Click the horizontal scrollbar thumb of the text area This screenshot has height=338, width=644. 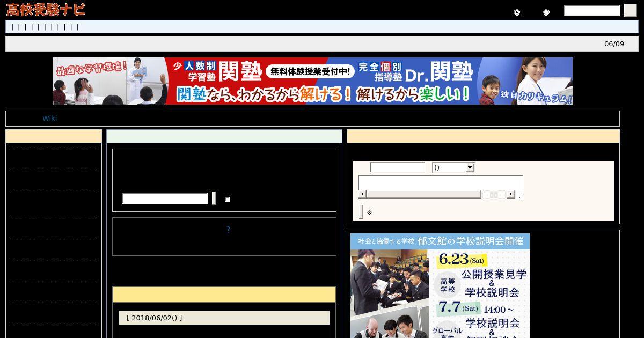point(423,194)
